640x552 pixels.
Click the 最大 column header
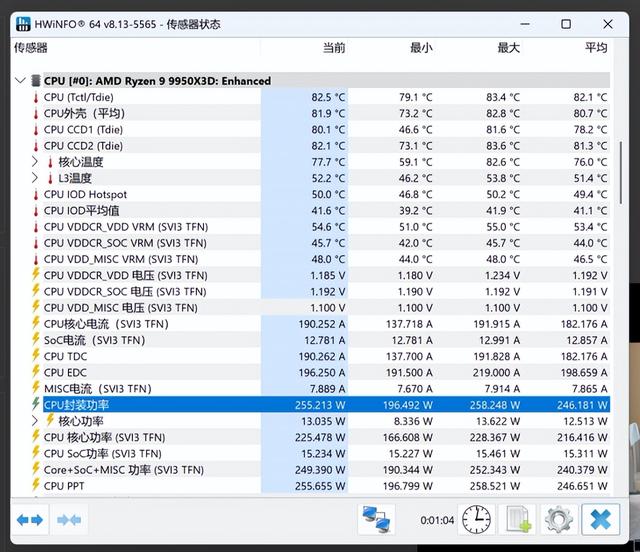509,48
